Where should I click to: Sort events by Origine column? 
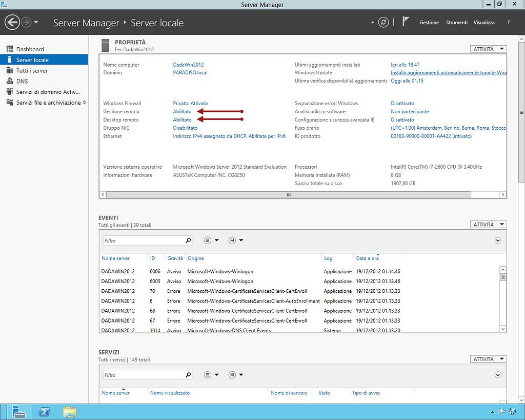coord(195,258)
